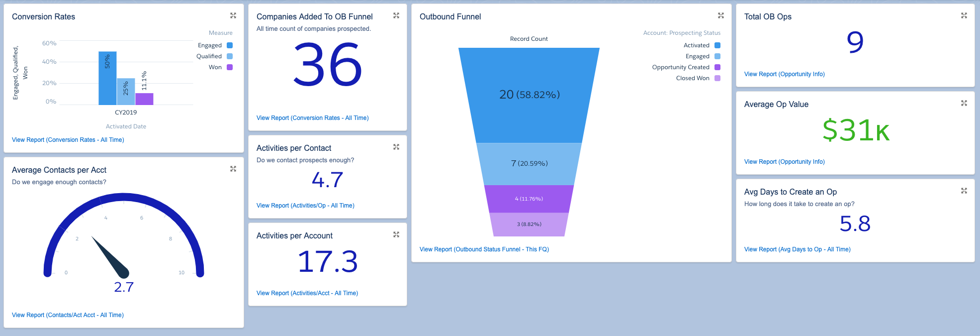This screenshot has height=336, width=980.
Task: Expand the Avg Days to Create an Op widget
Action: pyautogui.click(x=964, y=191)
